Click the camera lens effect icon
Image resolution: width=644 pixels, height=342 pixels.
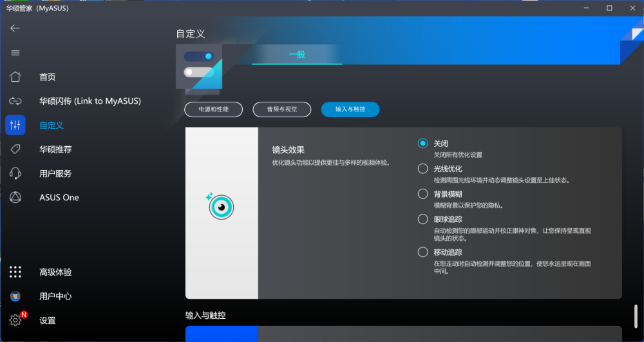click(220, 205)
